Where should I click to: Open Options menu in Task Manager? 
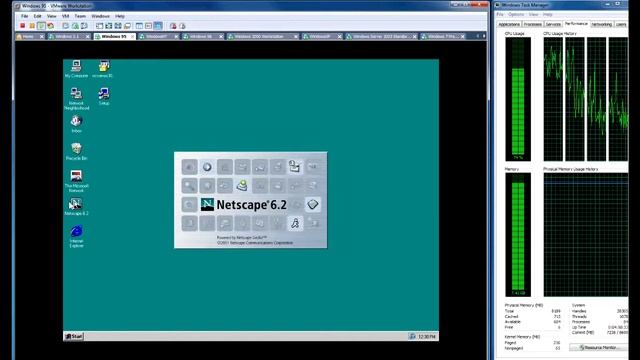[516, 14]
